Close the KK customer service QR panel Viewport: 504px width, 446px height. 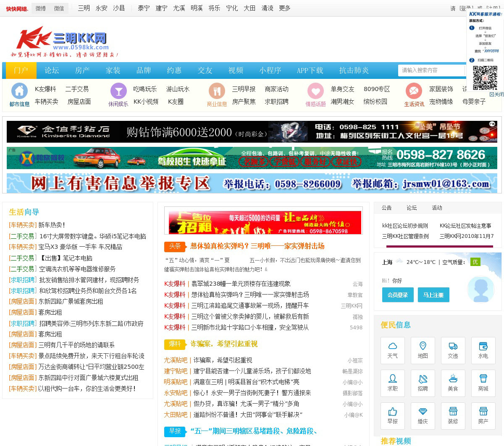tap(496, 94)
